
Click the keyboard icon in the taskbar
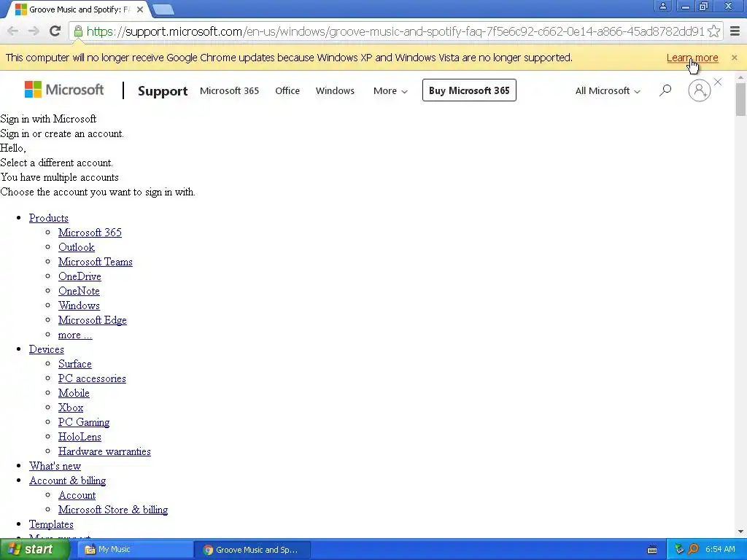click(x=652, y=550)
